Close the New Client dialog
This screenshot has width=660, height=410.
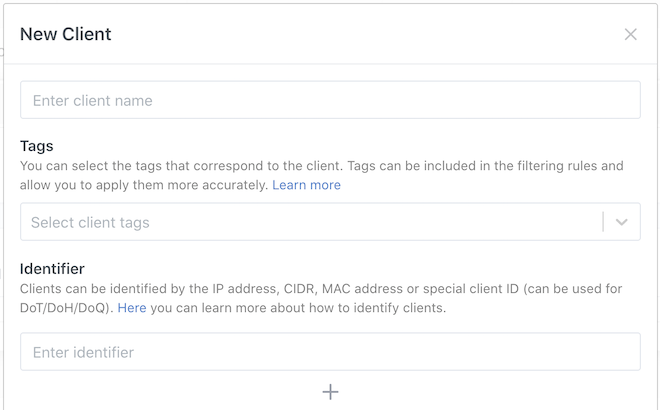point(630,35)
